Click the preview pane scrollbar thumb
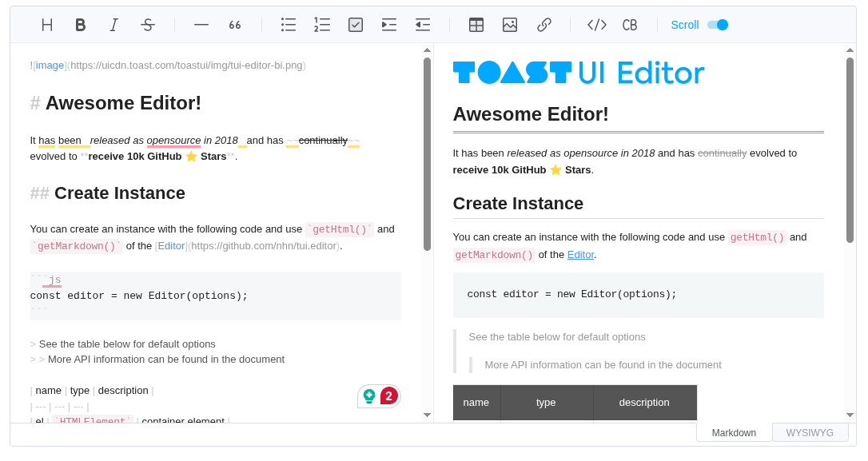The image size is (868, 461). pos(850,150)
